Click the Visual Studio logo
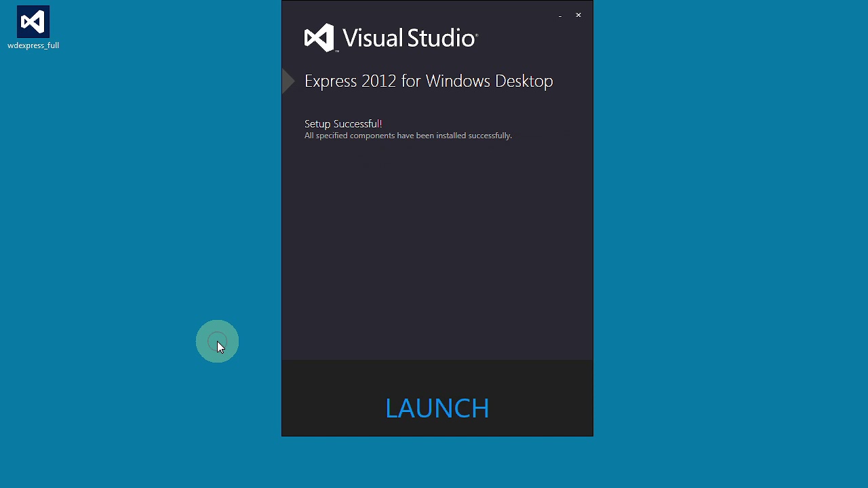 point(391,38)
